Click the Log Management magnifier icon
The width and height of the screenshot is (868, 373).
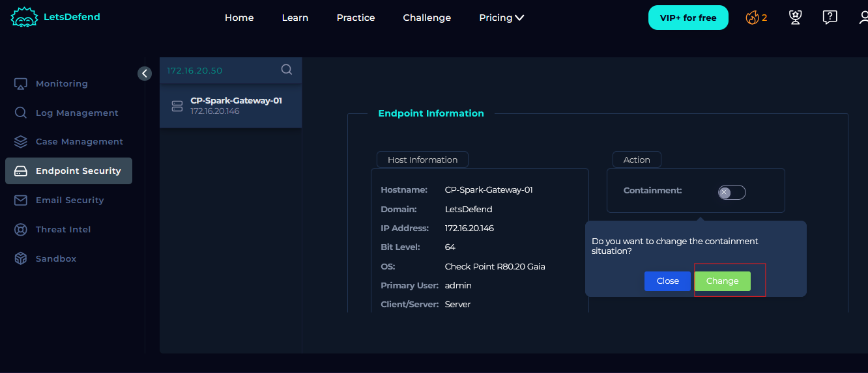[21, 113]
